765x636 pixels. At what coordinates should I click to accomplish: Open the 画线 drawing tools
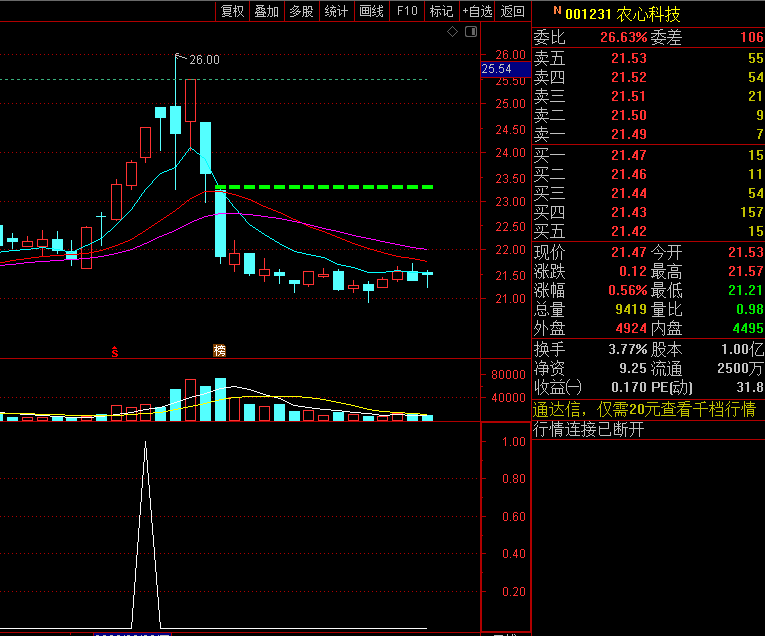(372, 11)
